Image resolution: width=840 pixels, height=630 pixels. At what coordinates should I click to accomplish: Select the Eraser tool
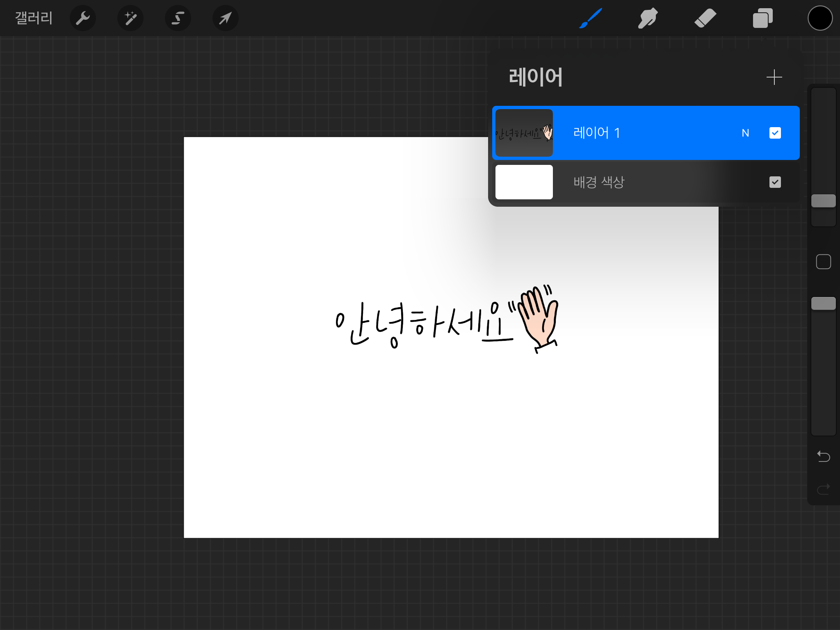click(705, 18)
